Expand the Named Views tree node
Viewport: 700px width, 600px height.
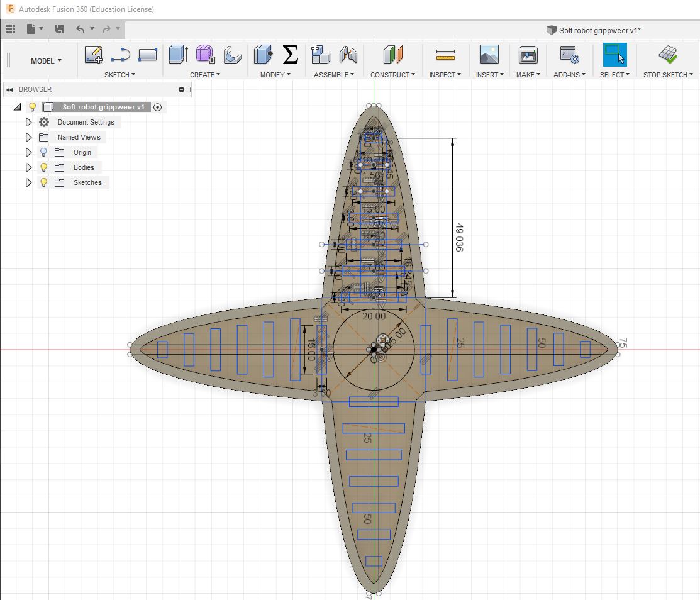[x=28, y=137]
